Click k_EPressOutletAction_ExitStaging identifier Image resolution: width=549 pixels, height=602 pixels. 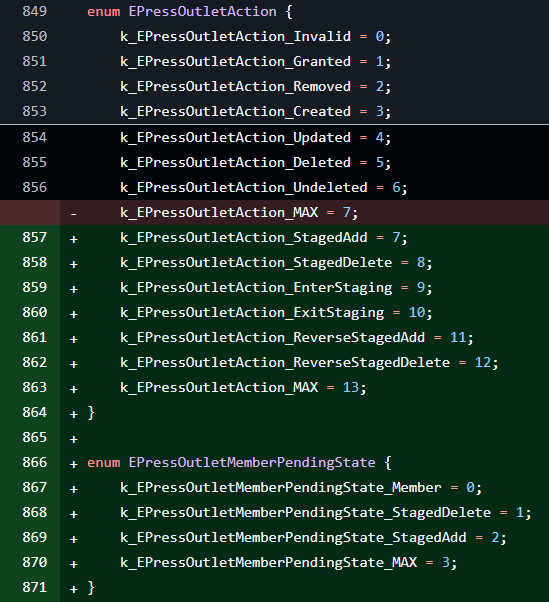coord(252,313)
